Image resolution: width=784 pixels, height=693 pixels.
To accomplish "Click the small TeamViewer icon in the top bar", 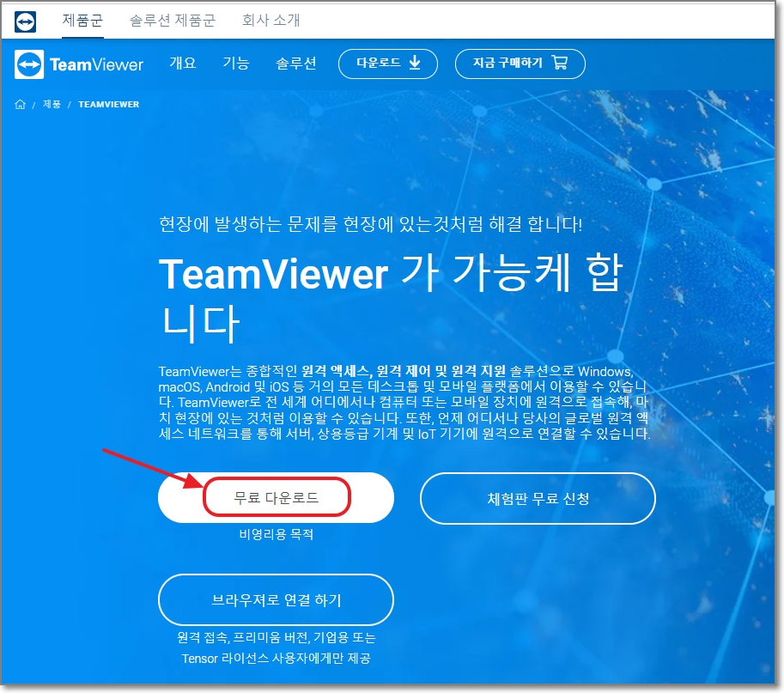I will click(25, 21).
